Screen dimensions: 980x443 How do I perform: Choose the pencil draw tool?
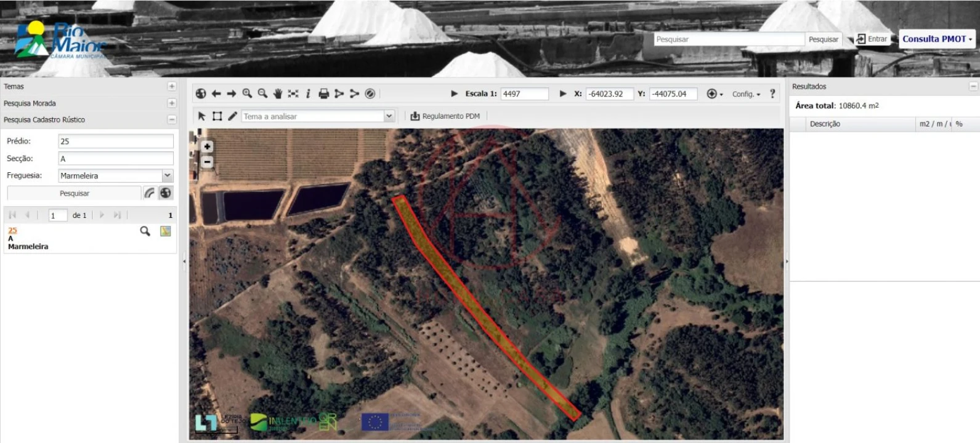(x=233, y=116)
